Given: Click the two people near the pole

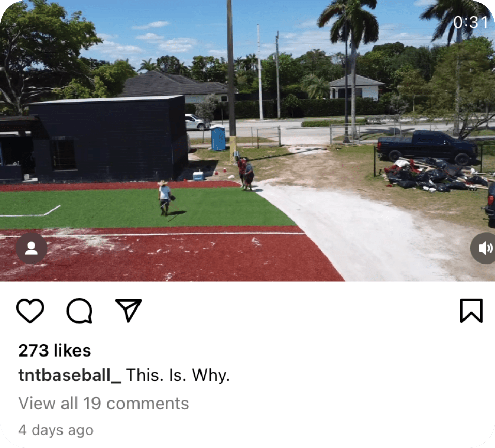Looking at the screenshot, I should pyautogui.click(x=245, y=174).
